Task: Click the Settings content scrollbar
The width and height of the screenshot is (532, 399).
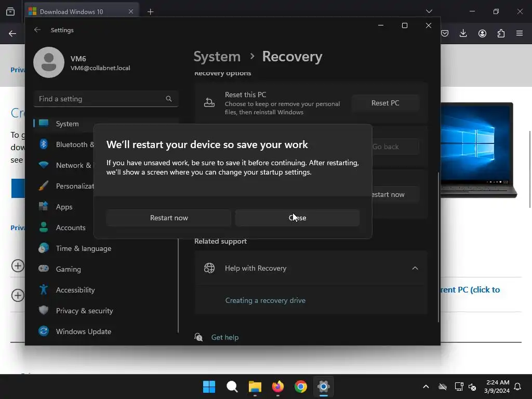Action: click(438, 247)
